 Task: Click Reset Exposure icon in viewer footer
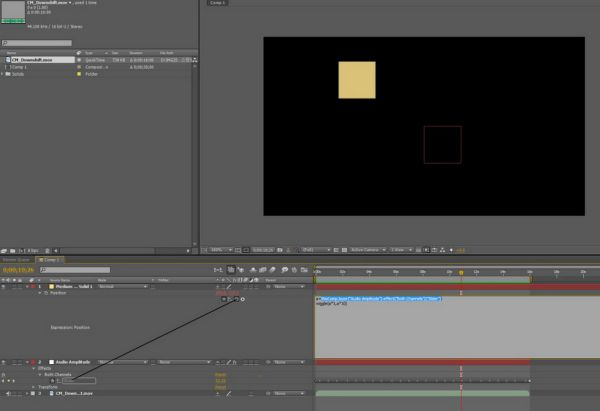click(451, 250)
